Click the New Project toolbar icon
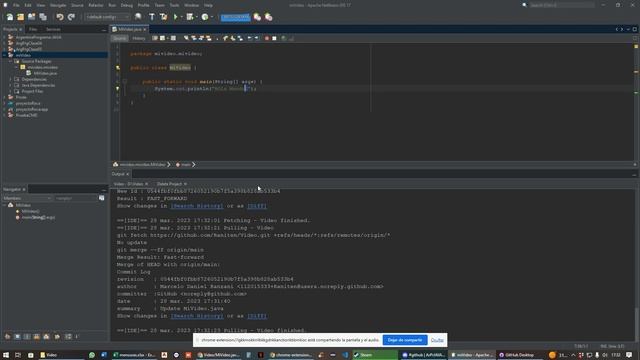 pos(20,17)
